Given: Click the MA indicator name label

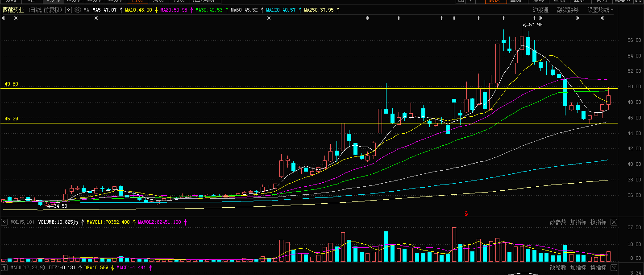Looking at the screenshot, I should click(86, 10).
